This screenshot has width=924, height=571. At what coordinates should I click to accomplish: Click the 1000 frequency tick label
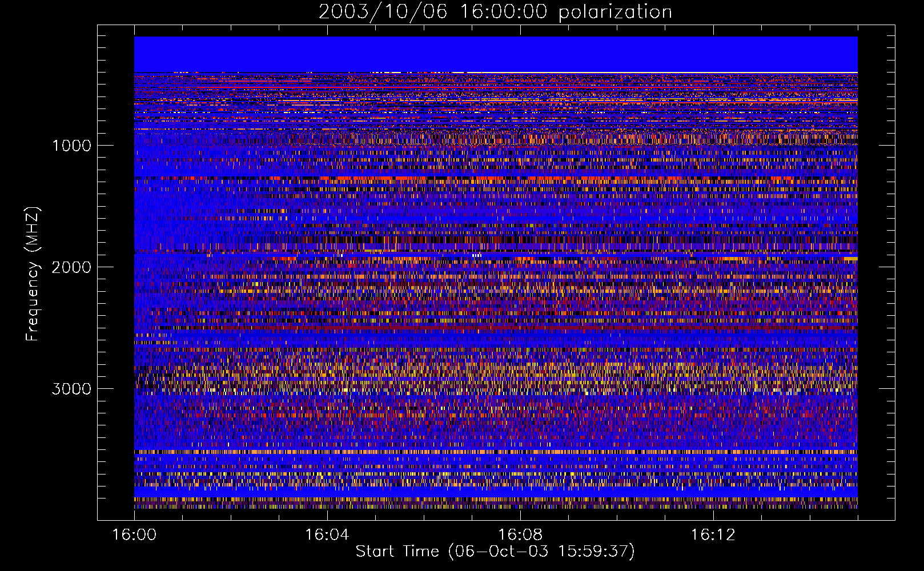click(72, 146)
